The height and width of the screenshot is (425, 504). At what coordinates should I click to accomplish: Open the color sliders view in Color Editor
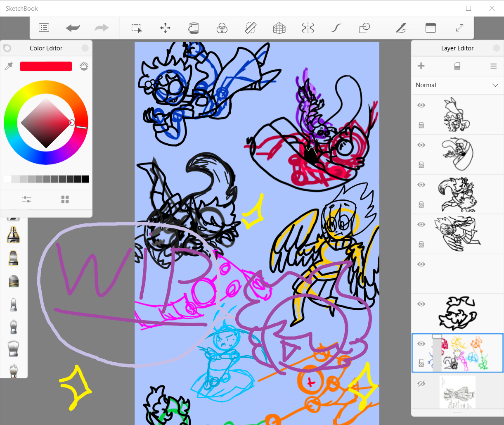pos(27,199)
